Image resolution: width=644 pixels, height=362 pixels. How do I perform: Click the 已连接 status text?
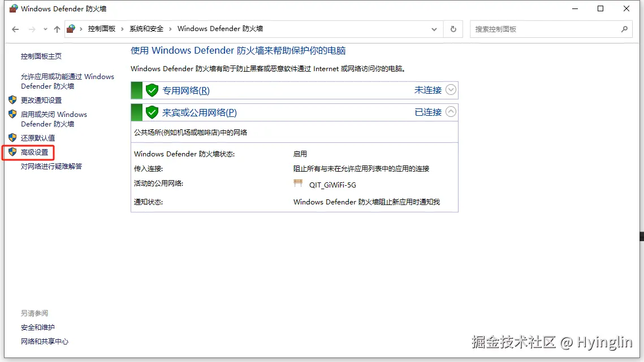tap(428, 112)
